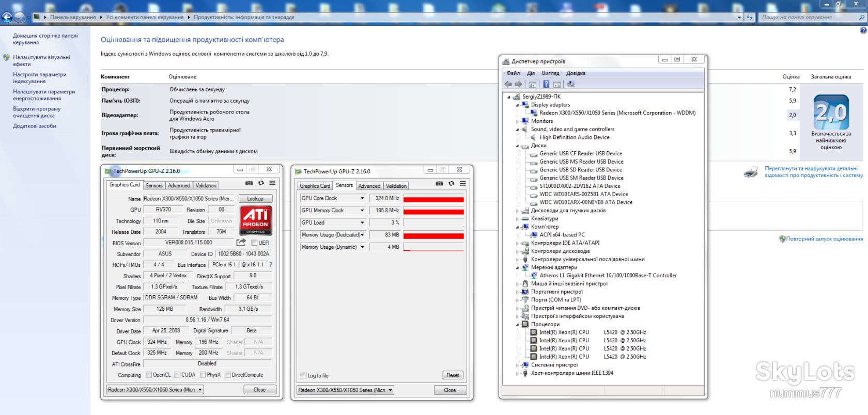Image resolution: width=868 pixels, height=415 pixels.
Task: Click the Reset button in Sensors window
Action: 453,375
